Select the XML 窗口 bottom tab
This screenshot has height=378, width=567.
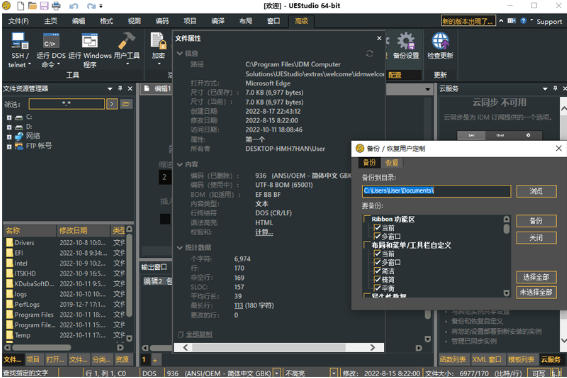coord(487,360)
